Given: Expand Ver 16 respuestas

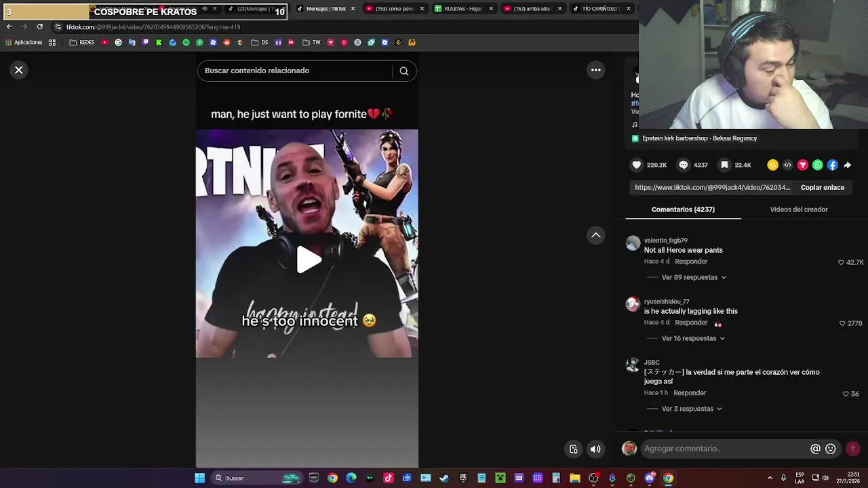Looking at the screenshot, I should 693,338.
